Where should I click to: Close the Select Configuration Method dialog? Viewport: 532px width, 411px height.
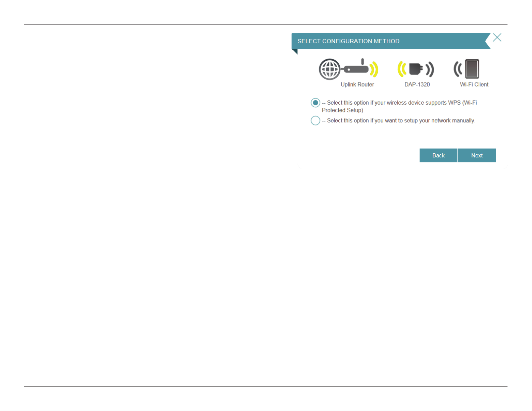pos(497,38)
